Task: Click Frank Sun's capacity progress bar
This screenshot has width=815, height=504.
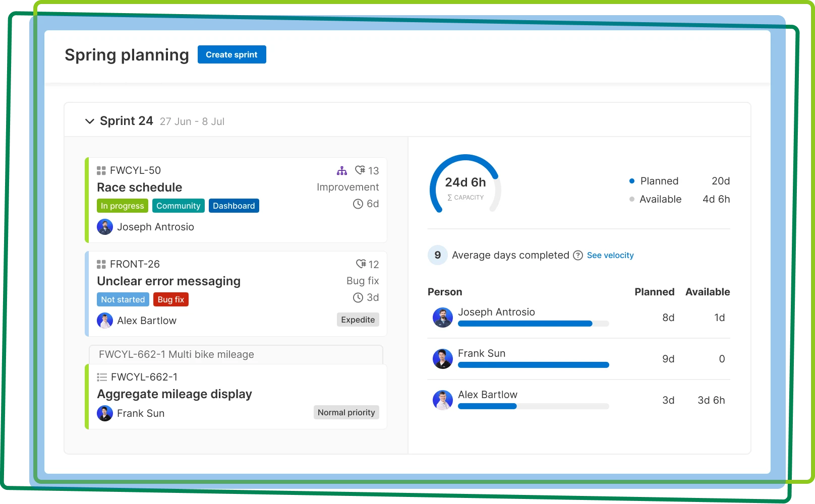Action: click(534, 365)
